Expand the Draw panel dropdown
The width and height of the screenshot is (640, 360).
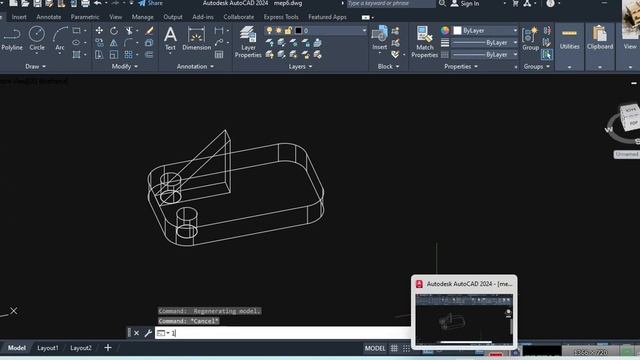[36, 67]
